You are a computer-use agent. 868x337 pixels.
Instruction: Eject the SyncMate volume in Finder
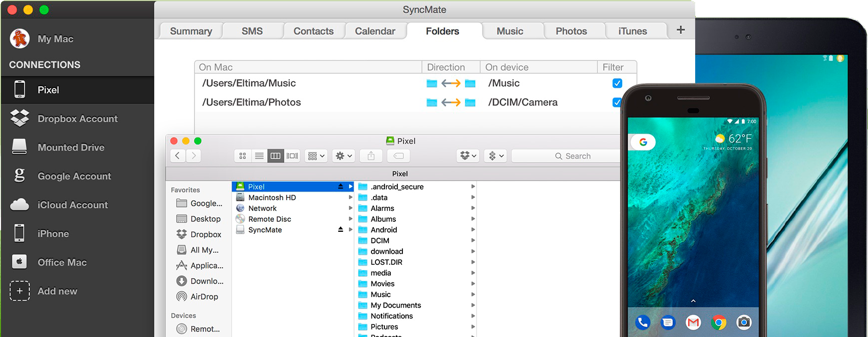[341, 229]
